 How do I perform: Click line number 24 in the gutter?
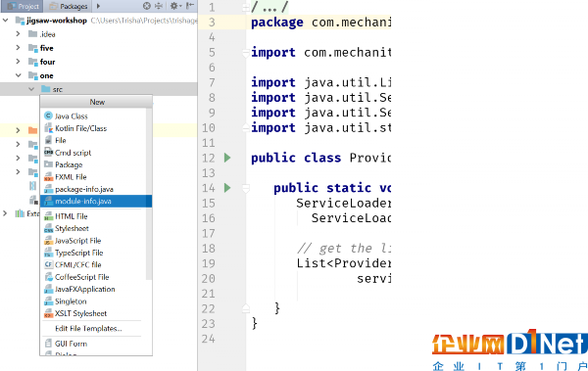pyautogui.click(x=208, y=339)
